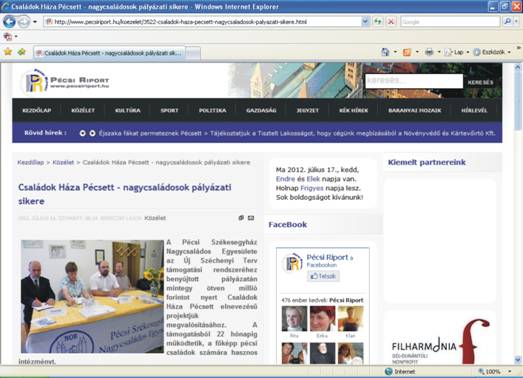Open the JEGYZET navigation item
The height and width of the screenshot is (378, 523).
308,110
